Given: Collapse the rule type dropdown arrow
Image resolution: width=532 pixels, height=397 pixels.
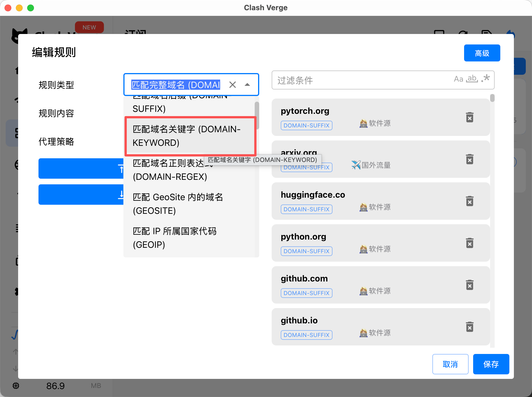Looking at the screenshot, I should (x=247, y=85).
